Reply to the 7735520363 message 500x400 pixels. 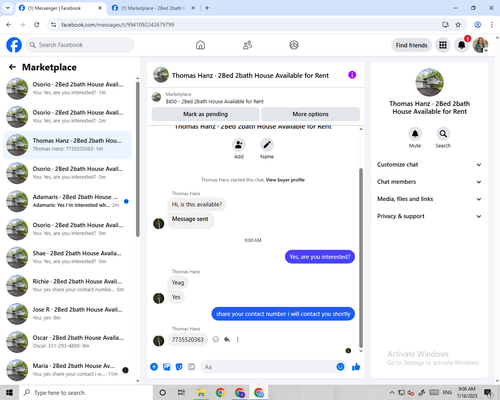tap(227, 340)
